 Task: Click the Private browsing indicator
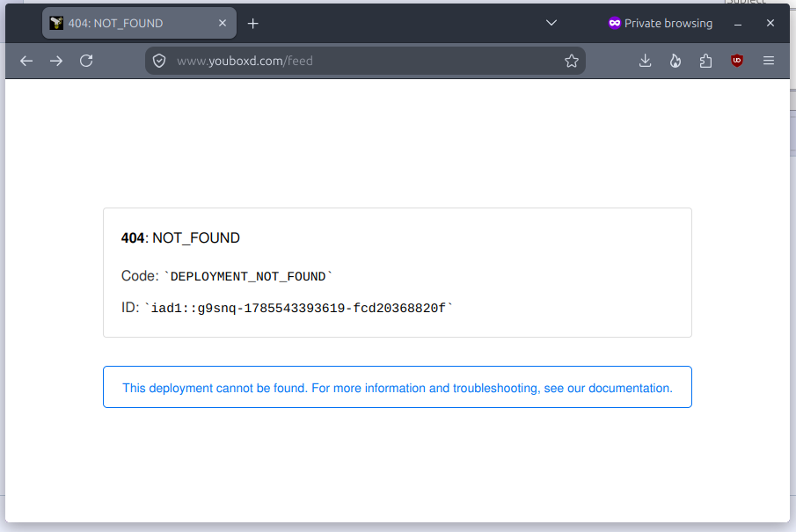click(661, 24)
